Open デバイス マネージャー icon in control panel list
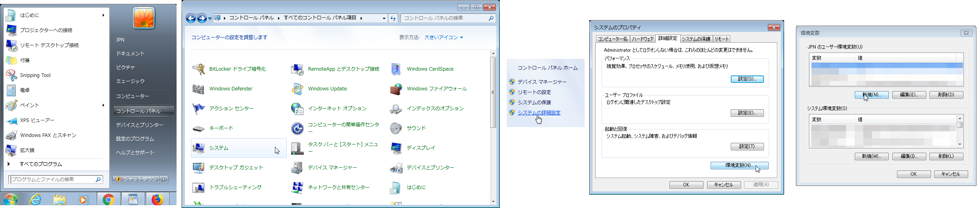This screenshot has height=208, width=980. 297,168
